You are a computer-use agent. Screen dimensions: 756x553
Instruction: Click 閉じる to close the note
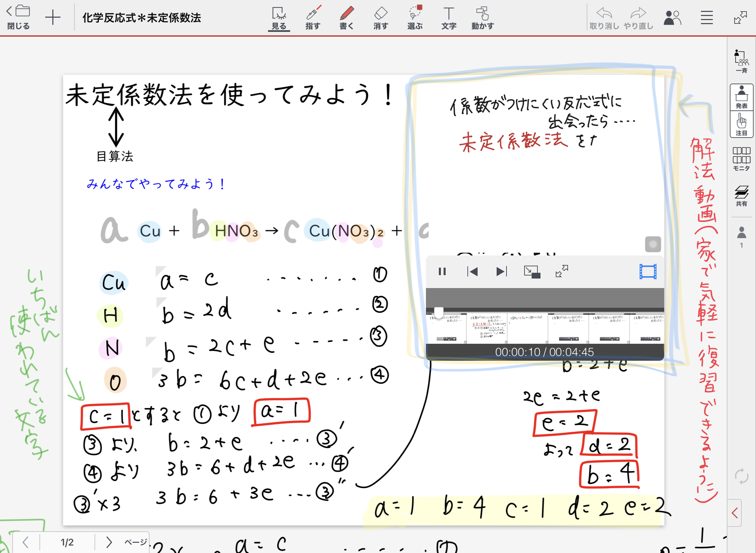click(x=18, y=17)
